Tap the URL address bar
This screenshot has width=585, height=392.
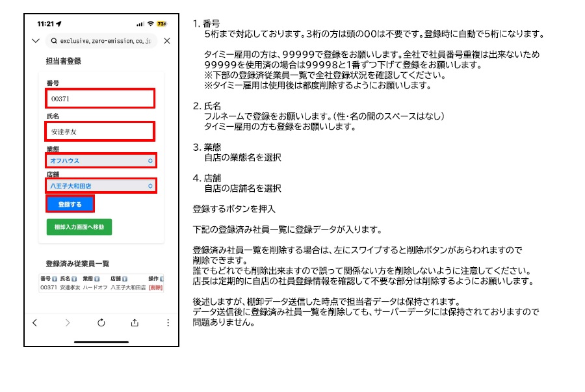(101, 41)
